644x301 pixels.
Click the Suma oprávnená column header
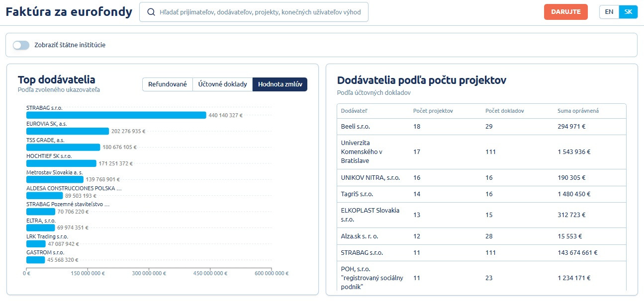tap(578, 111)
